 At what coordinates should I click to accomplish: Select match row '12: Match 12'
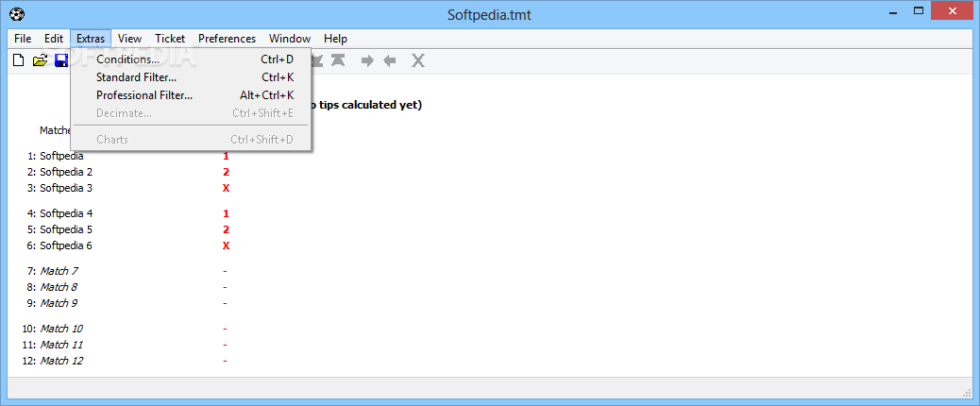[x=53, y=361]
